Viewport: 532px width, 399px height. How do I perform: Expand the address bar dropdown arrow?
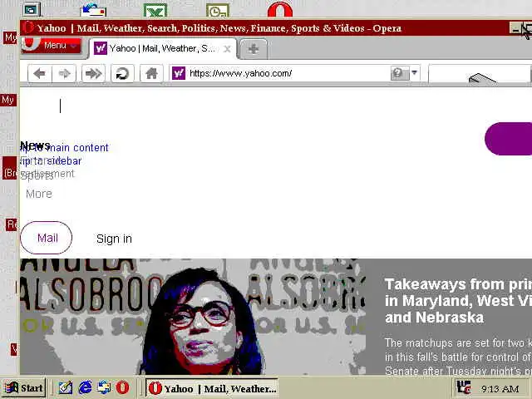(414, 72)
